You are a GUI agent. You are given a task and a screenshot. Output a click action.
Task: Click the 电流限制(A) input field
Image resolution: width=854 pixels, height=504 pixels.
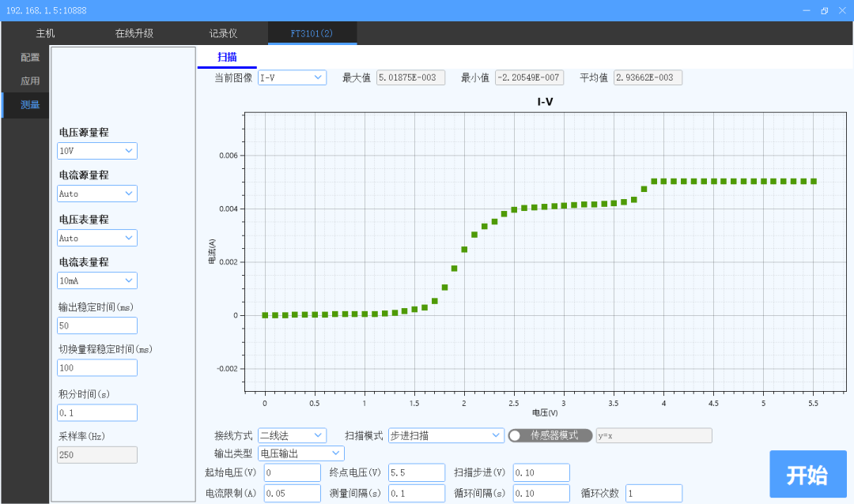coord(293,493)
